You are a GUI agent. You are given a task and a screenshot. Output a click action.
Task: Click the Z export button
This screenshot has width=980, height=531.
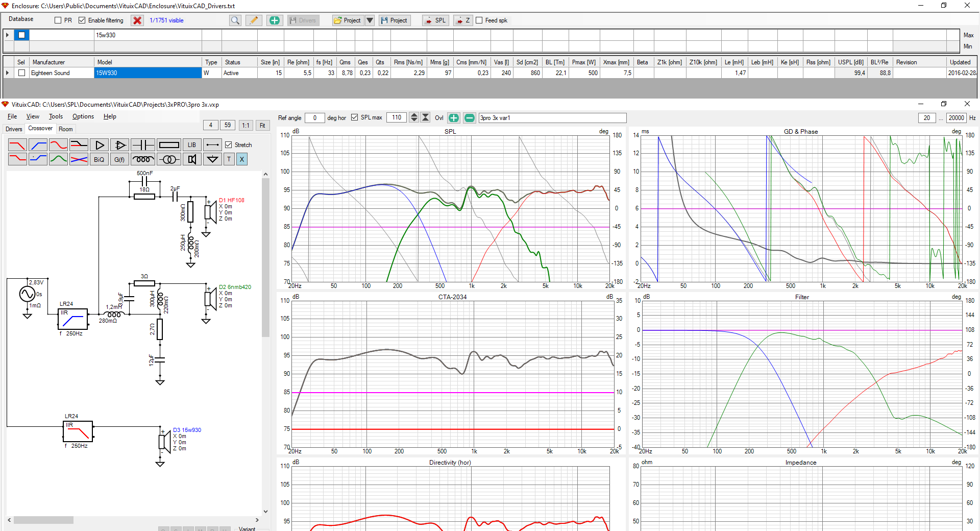point(463,20)
